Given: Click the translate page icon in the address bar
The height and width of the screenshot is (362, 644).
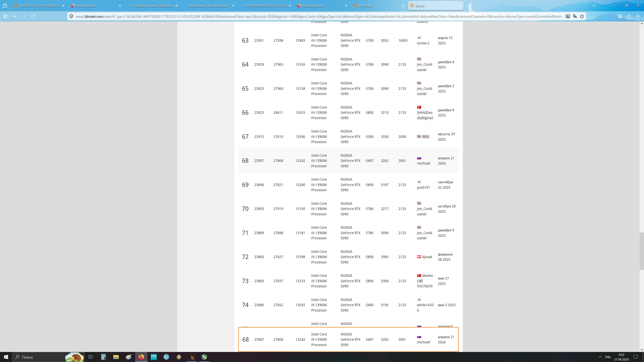Looking at the screenshot, I should 575,16.
